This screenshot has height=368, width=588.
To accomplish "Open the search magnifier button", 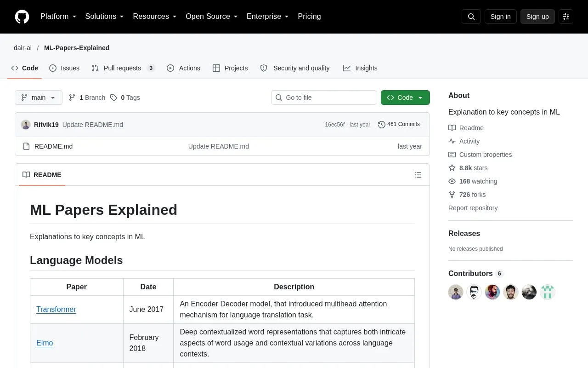I will (x=471, y=17).
